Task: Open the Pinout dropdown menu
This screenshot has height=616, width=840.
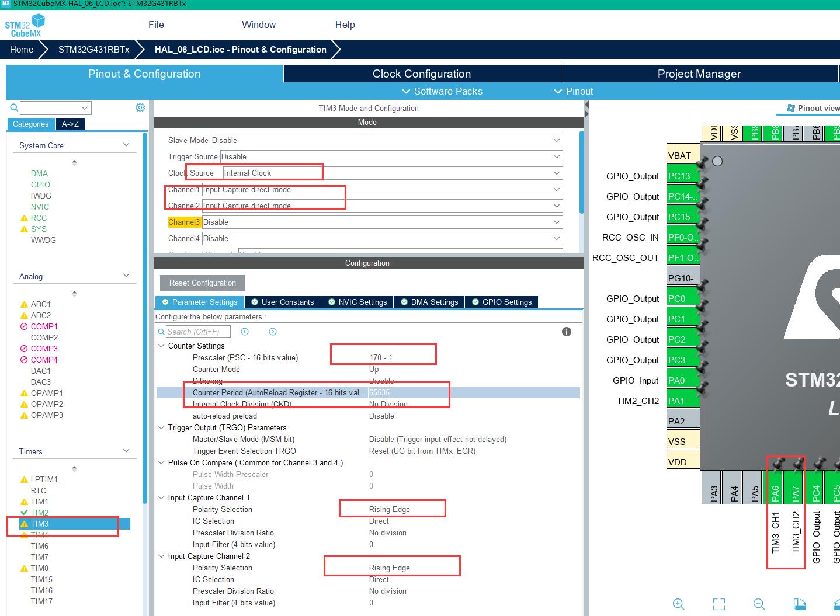Action: 573,91
